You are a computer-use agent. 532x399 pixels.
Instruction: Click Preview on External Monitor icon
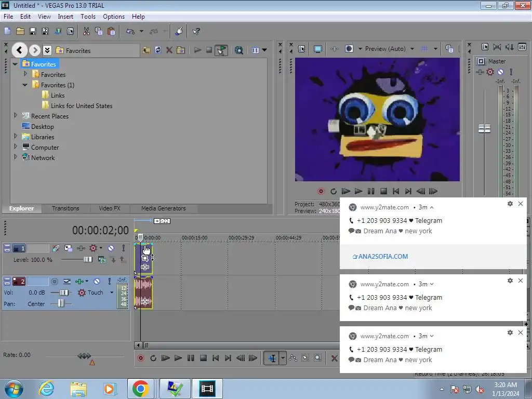pyautogui.click(x=318, y=49)
